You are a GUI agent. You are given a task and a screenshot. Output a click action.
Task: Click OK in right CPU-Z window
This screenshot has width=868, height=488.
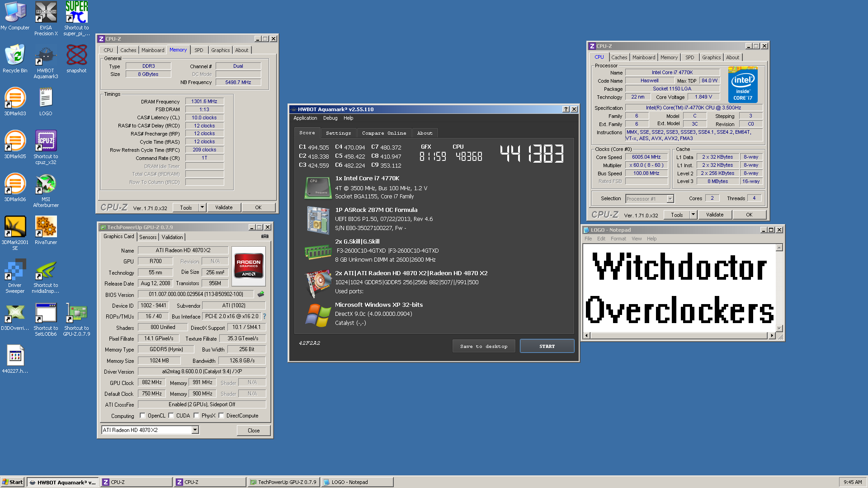pos(749,215)
